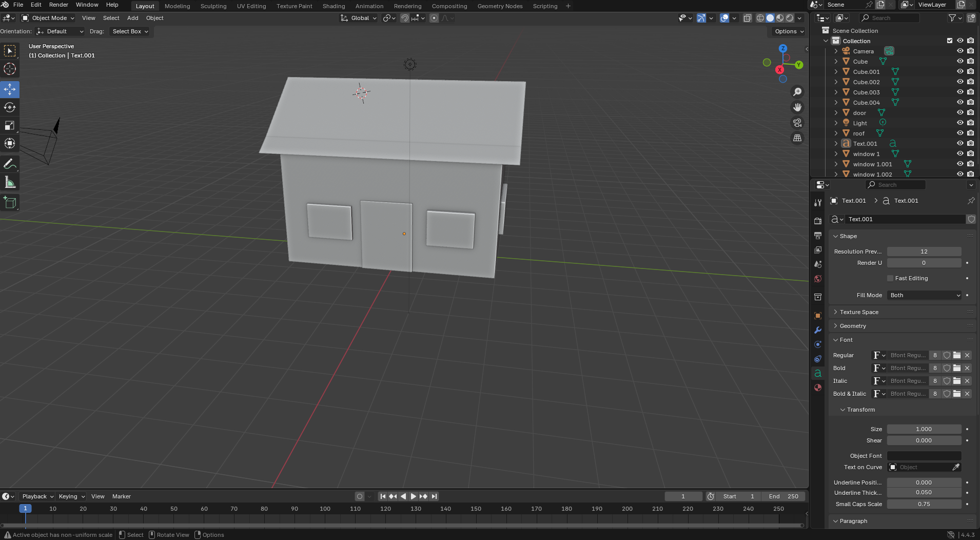Viewport: 980px width, 540px height.
Task: Open the Object Constraints properties tab
Action: (818, 359)
